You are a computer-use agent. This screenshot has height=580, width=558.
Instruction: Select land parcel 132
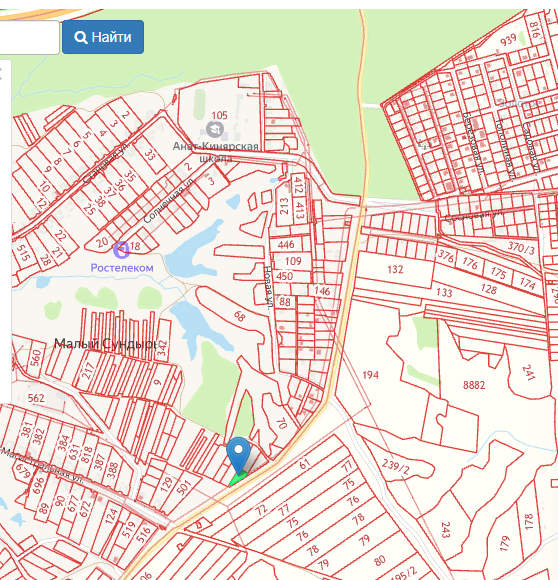(x=395, y=269)
